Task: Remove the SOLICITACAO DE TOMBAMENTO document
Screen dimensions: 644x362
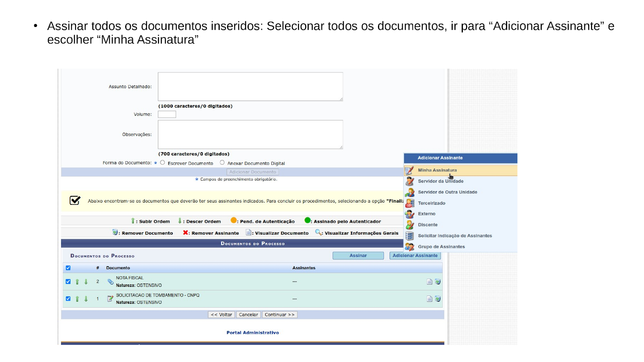Action: (x=438, y=299)
